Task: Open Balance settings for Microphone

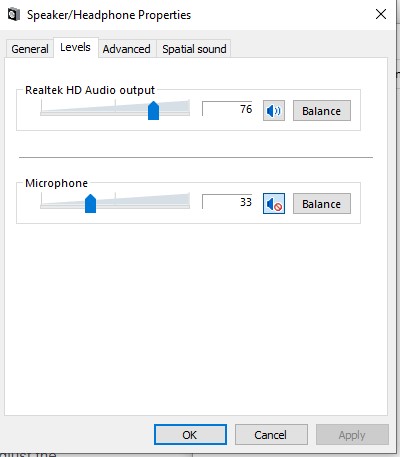Action: (x=322, y=203)
